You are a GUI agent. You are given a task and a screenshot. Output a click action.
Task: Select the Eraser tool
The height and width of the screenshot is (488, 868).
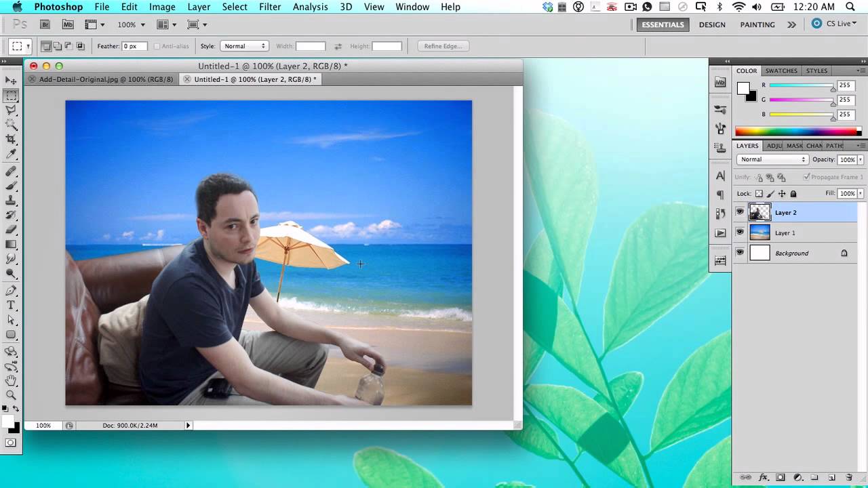tap(11, 230)
